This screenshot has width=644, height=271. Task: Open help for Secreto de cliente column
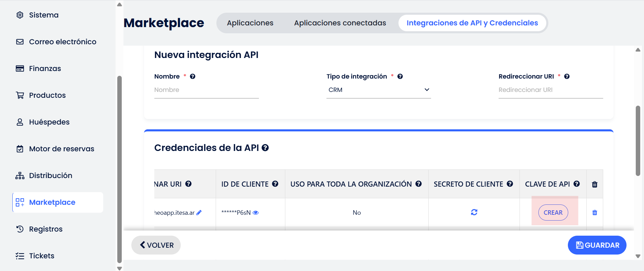[510, 184]
